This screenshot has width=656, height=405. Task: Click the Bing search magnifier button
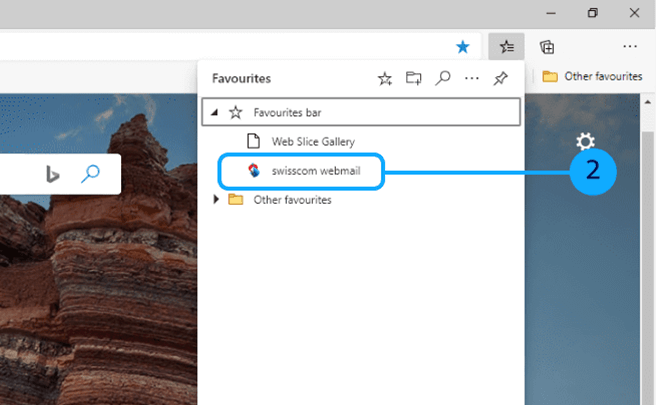90,174
